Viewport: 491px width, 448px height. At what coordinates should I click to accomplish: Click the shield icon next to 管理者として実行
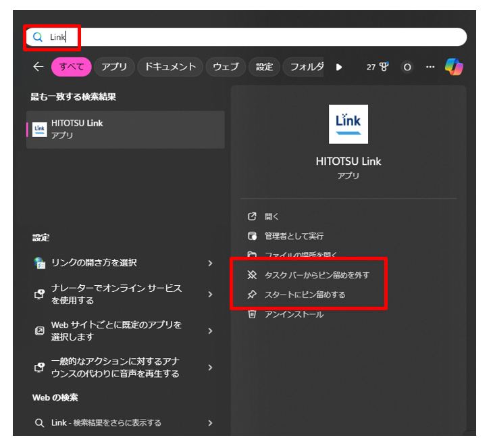coord(252,236)
